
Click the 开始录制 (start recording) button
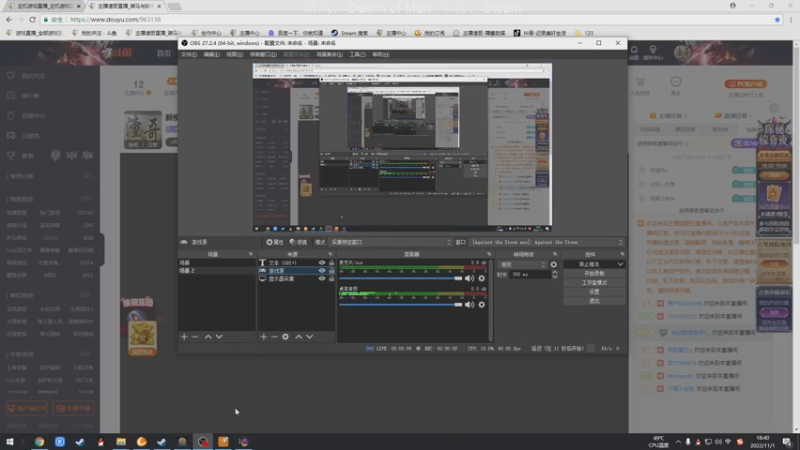pos(594,273)
